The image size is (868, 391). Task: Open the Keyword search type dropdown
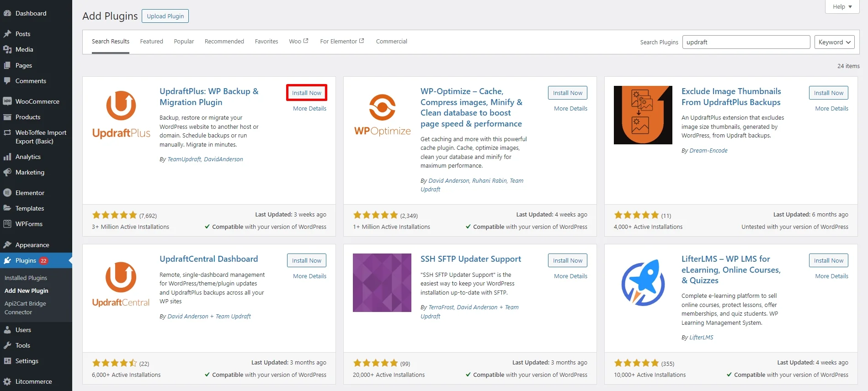coord(835,42)
